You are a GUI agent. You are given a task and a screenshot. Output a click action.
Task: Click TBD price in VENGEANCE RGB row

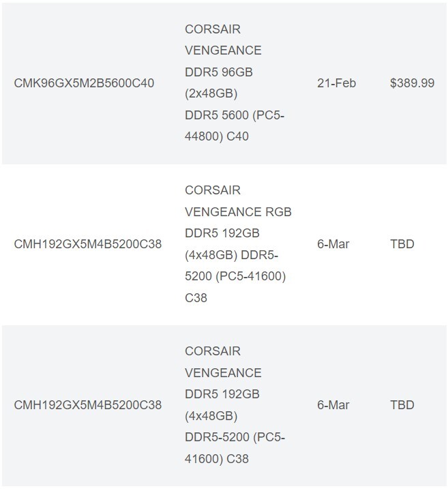402,244
